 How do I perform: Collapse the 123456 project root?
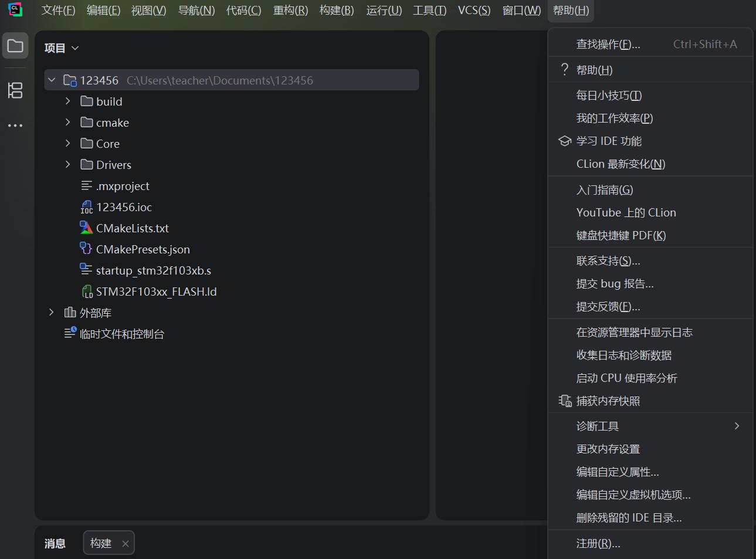(x=52, y=80)
